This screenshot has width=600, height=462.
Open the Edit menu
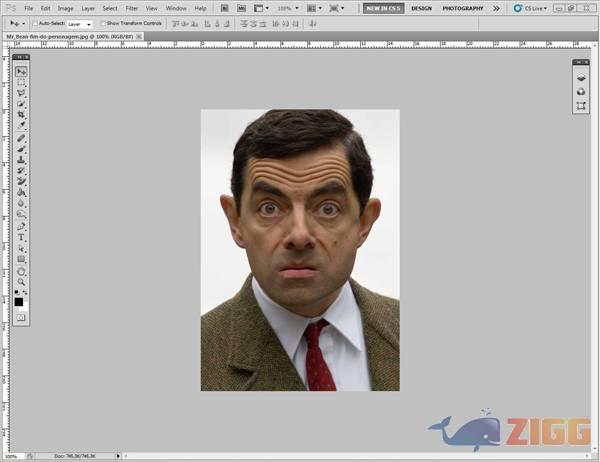(x=46, y=8)
